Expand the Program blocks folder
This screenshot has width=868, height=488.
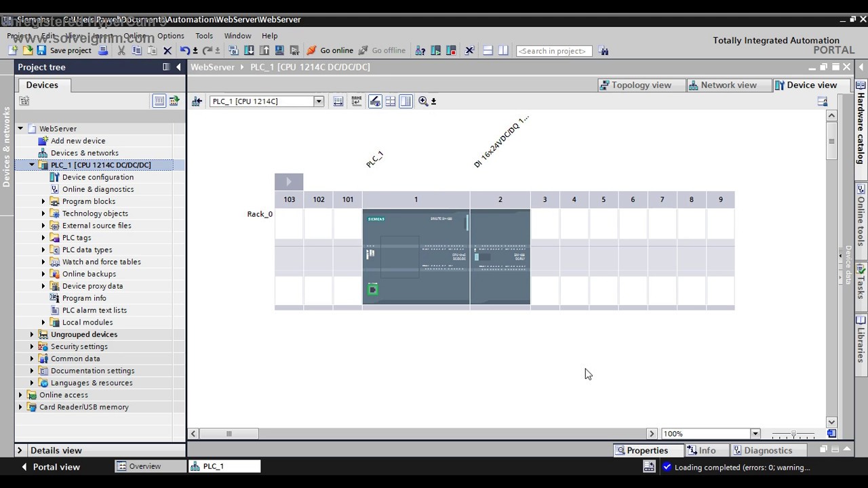[x=43, y=201]
